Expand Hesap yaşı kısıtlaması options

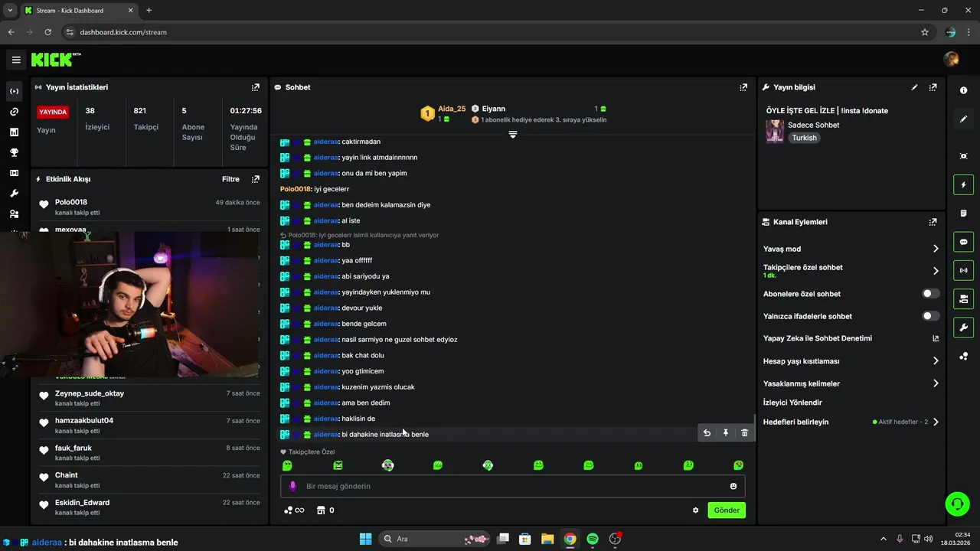pyautogui.click(x=936, y=361)
